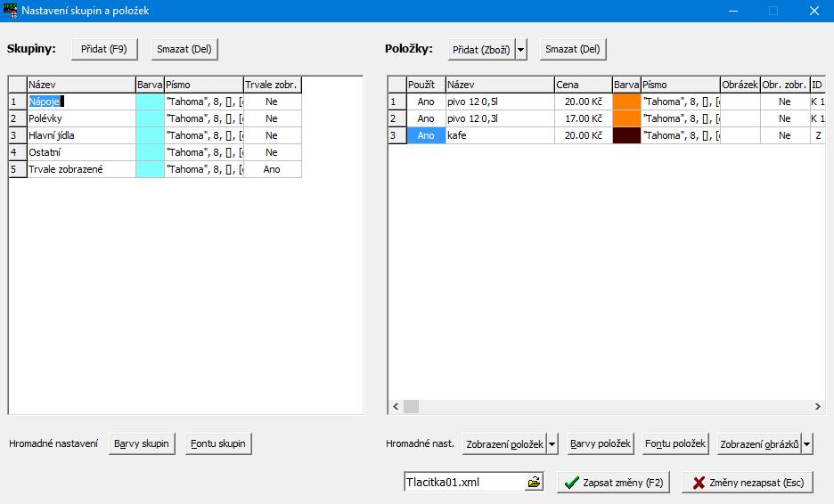This screenshot has height=504, width=834.
Task: Click the cyan color cell of Trvale zobrazené
Action: coord(150,169)
